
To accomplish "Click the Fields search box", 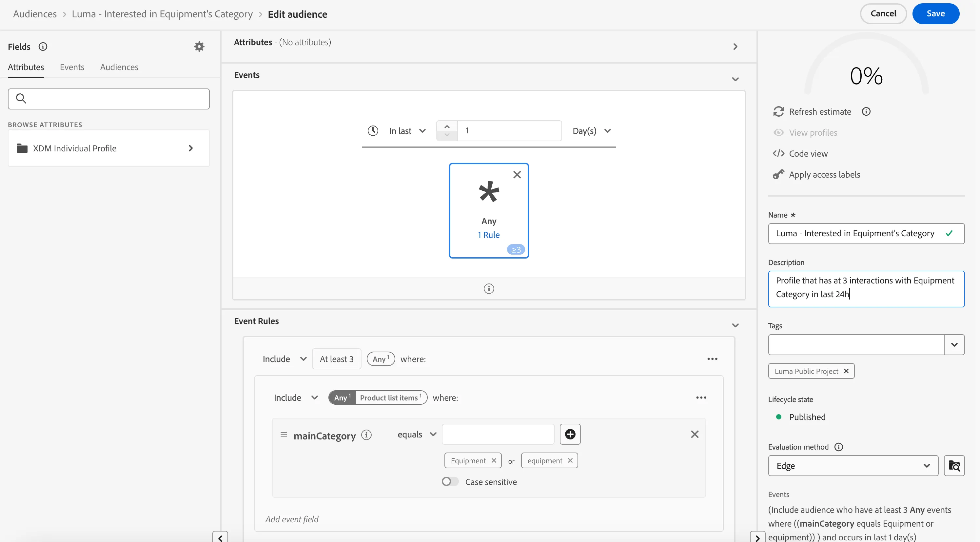I will pos(108,99).
